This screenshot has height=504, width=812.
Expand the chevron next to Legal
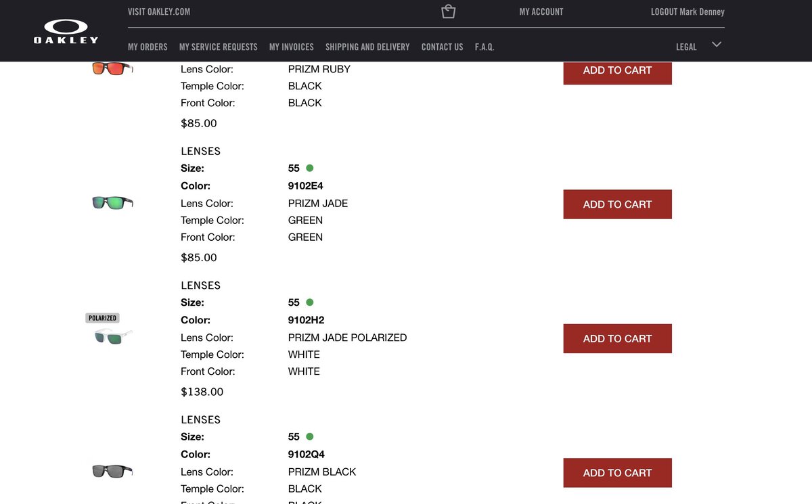(717, 45)
